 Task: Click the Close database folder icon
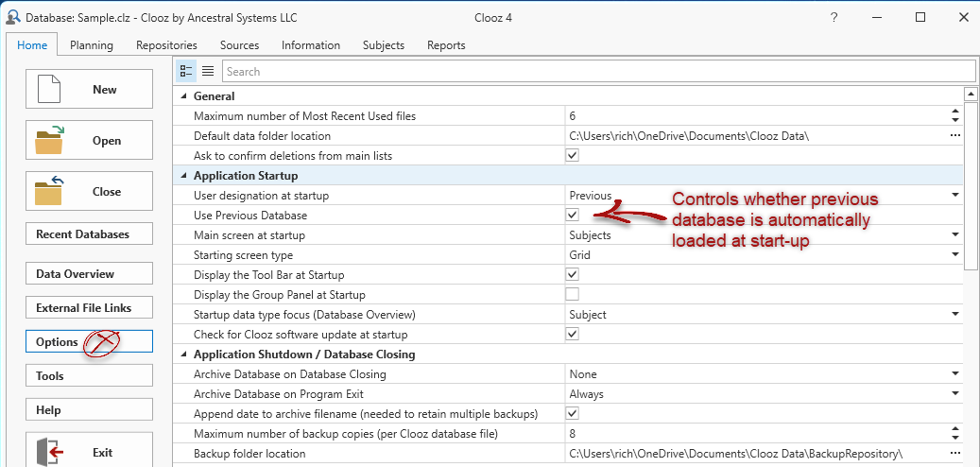click(49, 192)
